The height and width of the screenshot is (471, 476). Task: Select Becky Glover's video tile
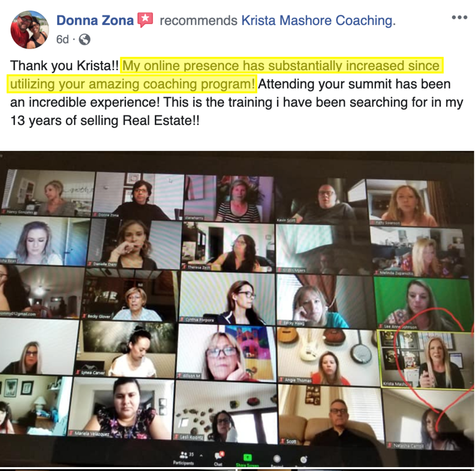pyautogui.click(x=129, y=295)
